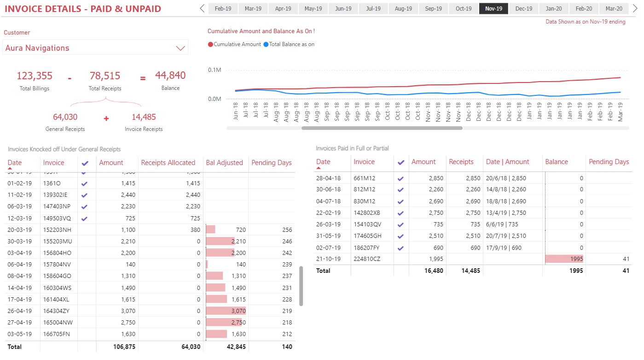Click the General Receipts table vertical scrollbar

pos(301,286)
